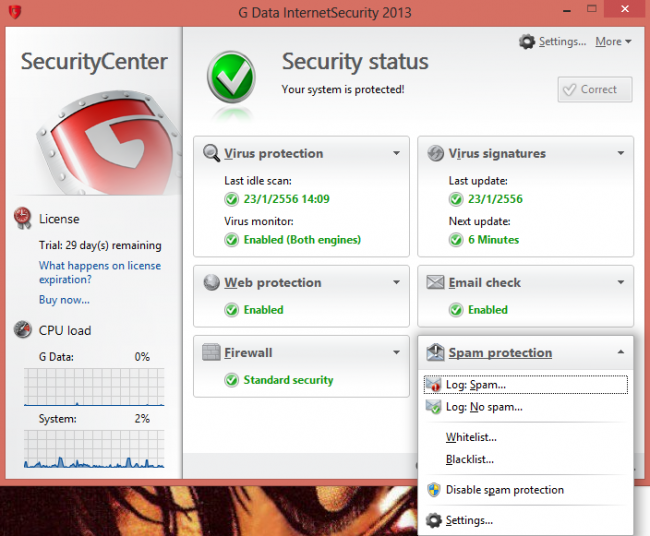This screenshot has height=536, width=650.
Task: Collapse the Spam protection menu arrow
Action: click(x=620, y=352)
